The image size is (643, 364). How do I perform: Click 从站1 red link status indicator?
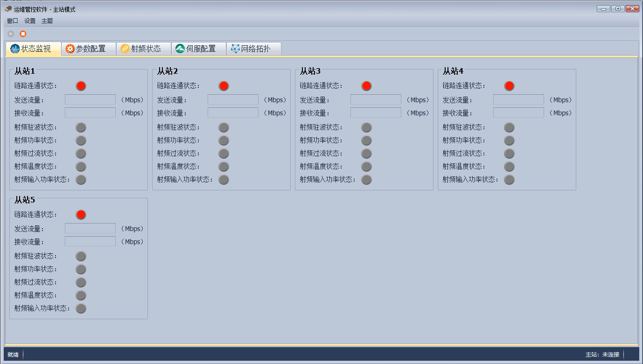(81, 86)
